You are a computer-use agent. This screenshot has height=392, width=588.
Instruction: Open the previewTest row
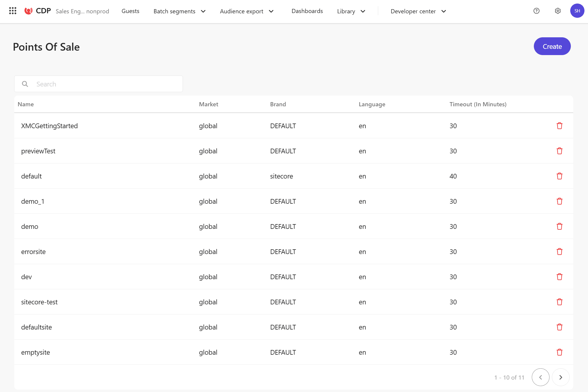[x=294, y=151]
